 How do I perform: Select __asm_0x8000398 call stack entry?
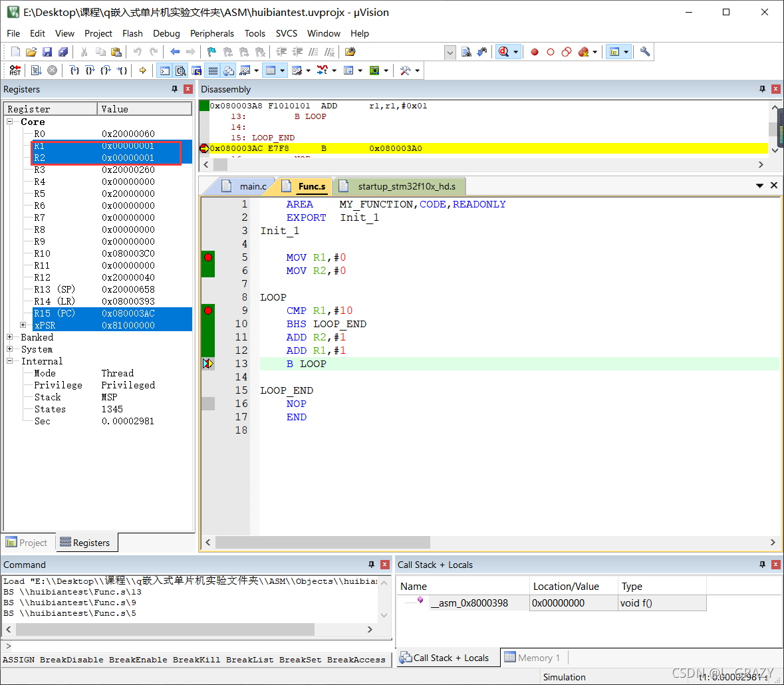coord(469,603)
